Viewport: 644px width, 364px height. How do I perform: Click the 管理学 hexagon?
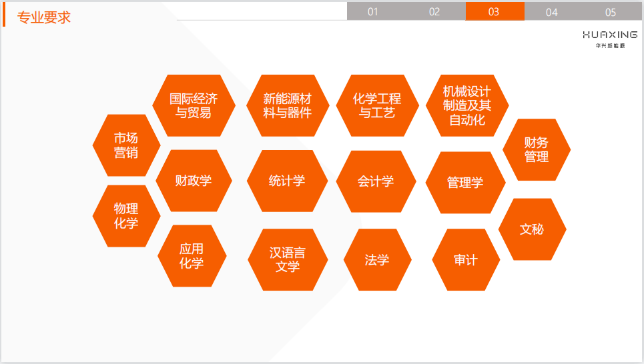tap(465, 183)
